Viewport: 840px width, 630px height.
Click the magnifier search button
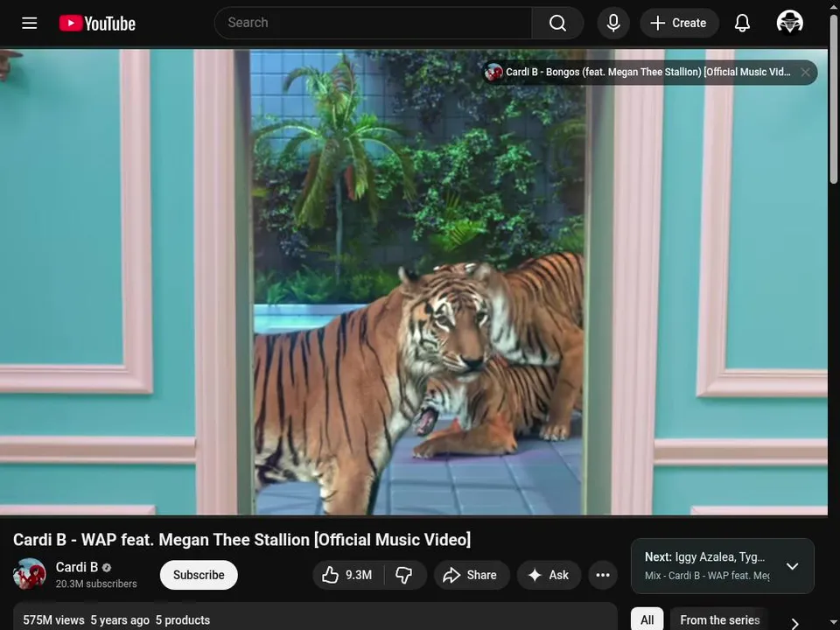557,23
